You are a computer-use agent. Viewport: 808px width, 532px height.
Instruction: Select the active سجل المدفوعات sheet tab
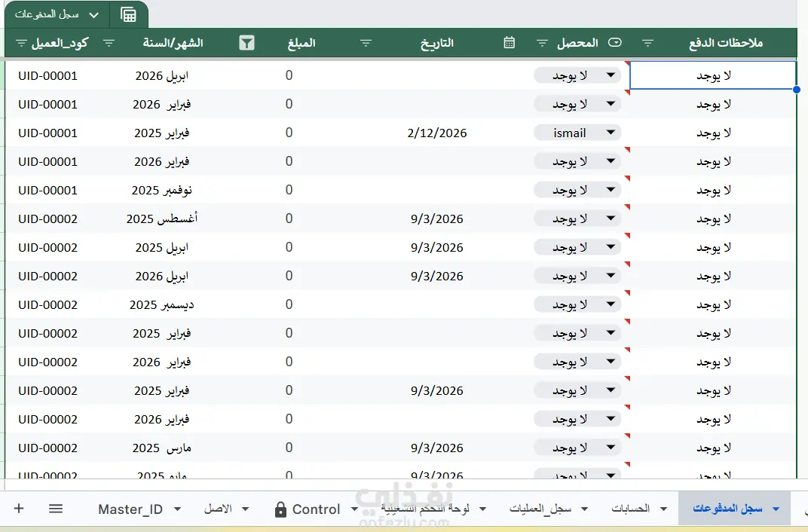(727, 509)
